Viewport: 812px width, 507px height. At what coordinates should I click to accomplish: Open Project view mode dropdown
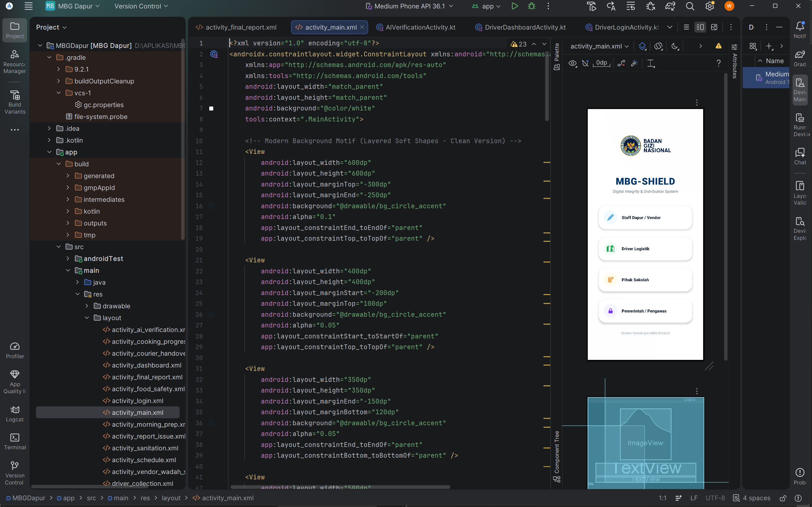[x=51, y=27]
